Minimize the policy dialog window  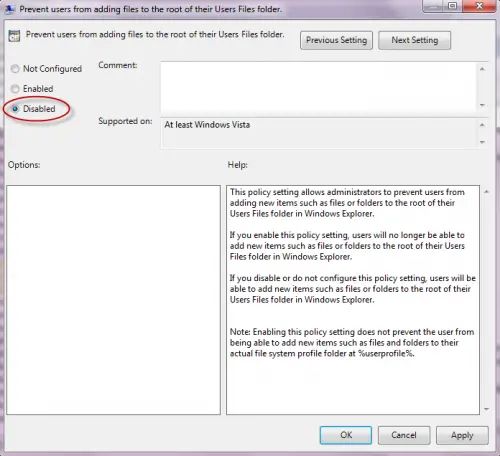click(433, 6)
